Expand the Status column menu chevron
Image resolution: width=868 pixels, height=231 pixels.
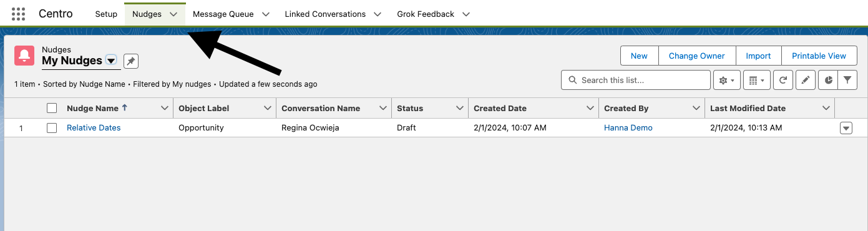(x=459, y=108)
